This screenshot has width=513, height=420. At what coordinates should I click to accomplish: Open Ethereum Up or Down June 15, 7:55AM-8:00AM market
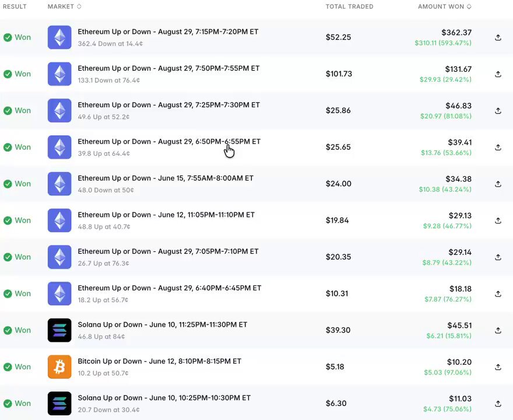coord(166,178)
